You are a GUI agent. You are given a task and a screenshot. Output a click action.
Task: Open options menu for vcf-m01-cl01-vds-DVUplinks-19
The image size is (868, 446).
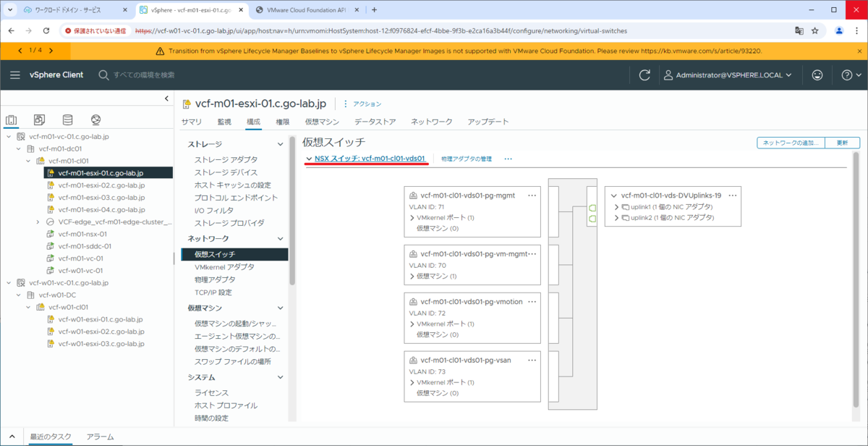click(733, 195)
